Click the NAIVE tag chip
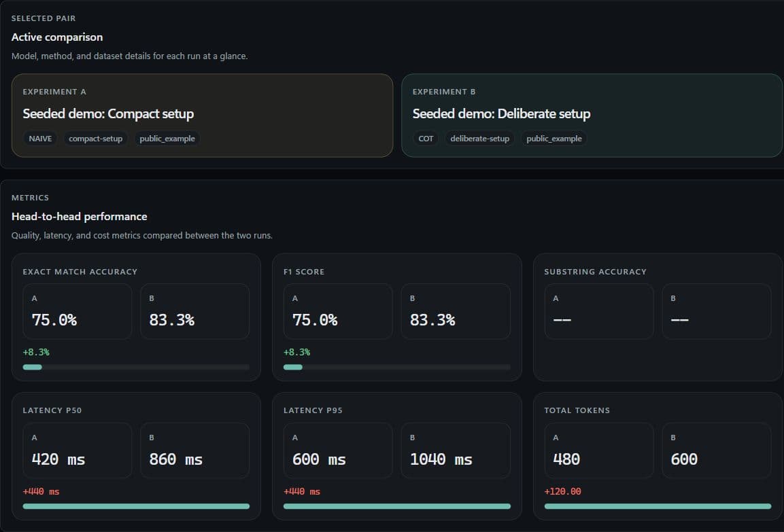This screenshot has width=784, height=532. click(40, 139)
